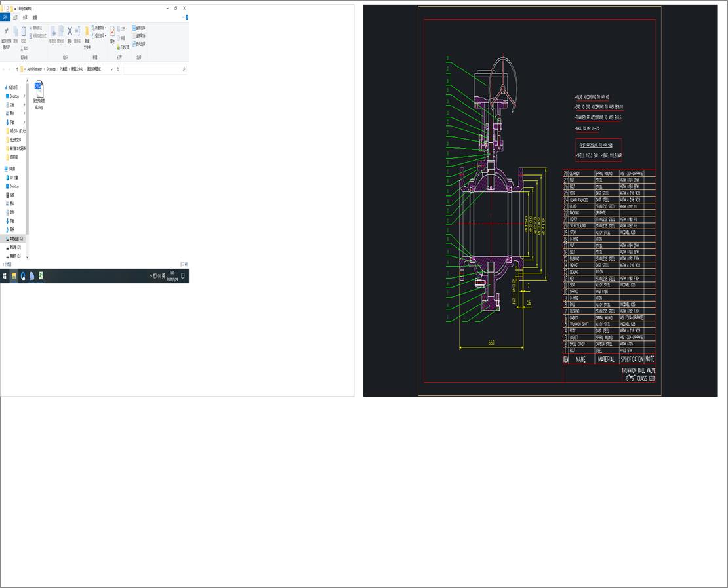Click the New Folder icon

click(x=87, y=33)
